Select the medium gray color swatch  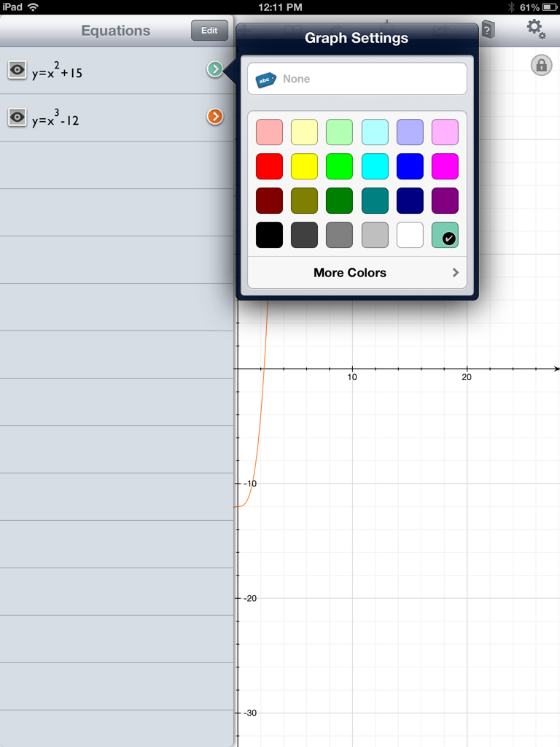(340, 235)
